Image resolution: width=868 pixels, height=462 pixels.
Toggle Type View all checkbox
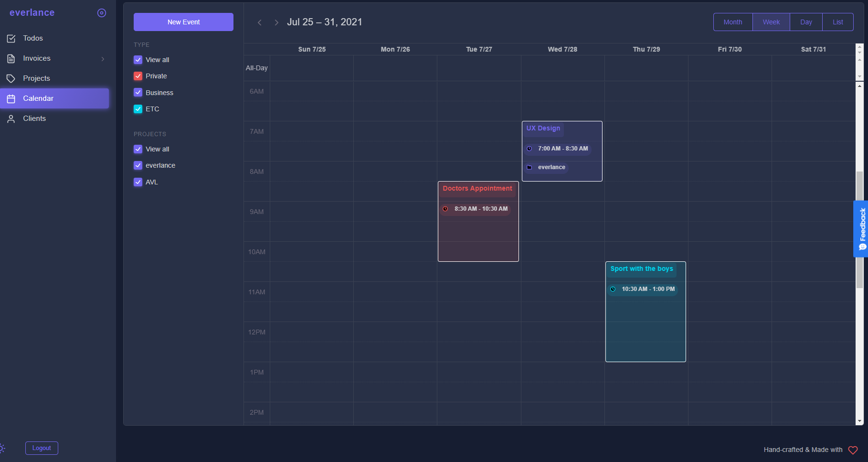click(138, 60)
